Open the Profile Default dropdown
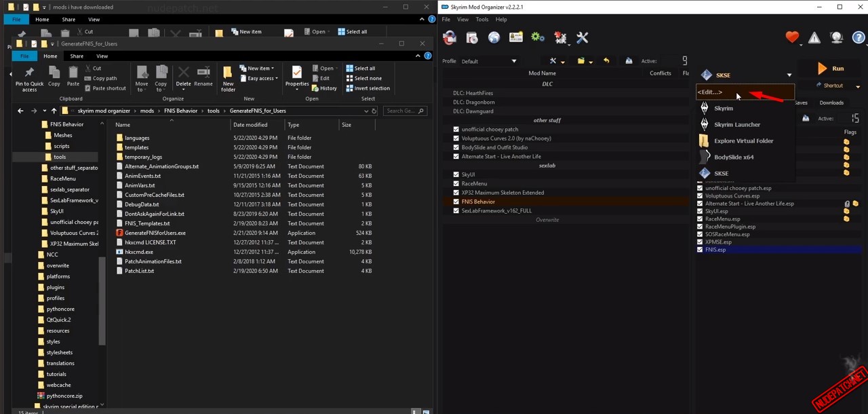Screen dimensions: 868x414 (x=489, y=61)
